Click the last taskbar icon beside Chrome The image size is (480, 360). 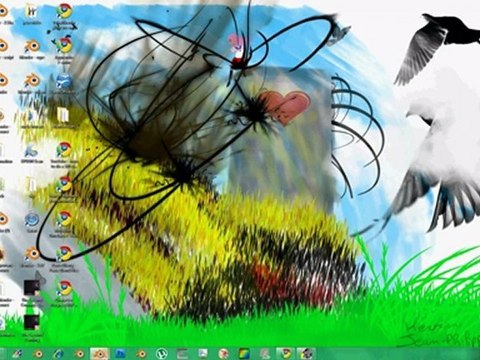306,354
